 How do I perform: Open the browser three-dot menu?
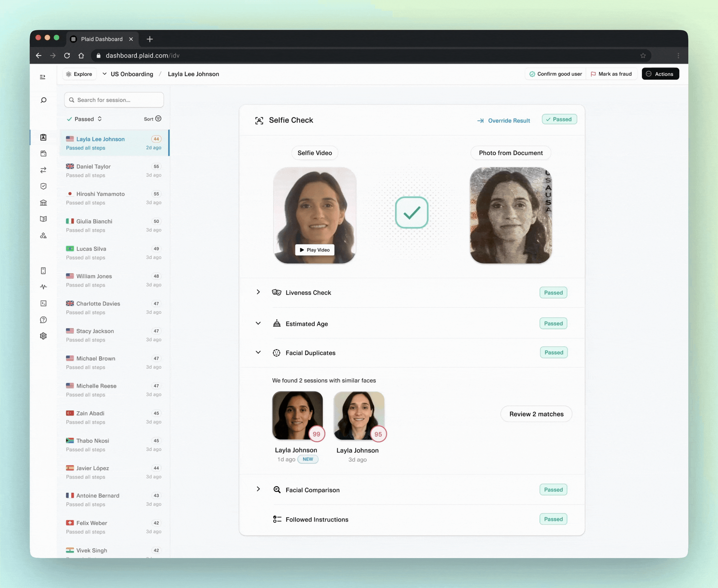[x=678, y=56]
